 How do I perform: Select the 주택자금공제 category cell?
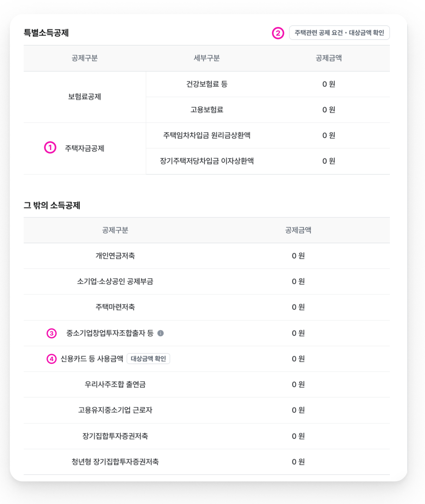click(x=85, y=148)
